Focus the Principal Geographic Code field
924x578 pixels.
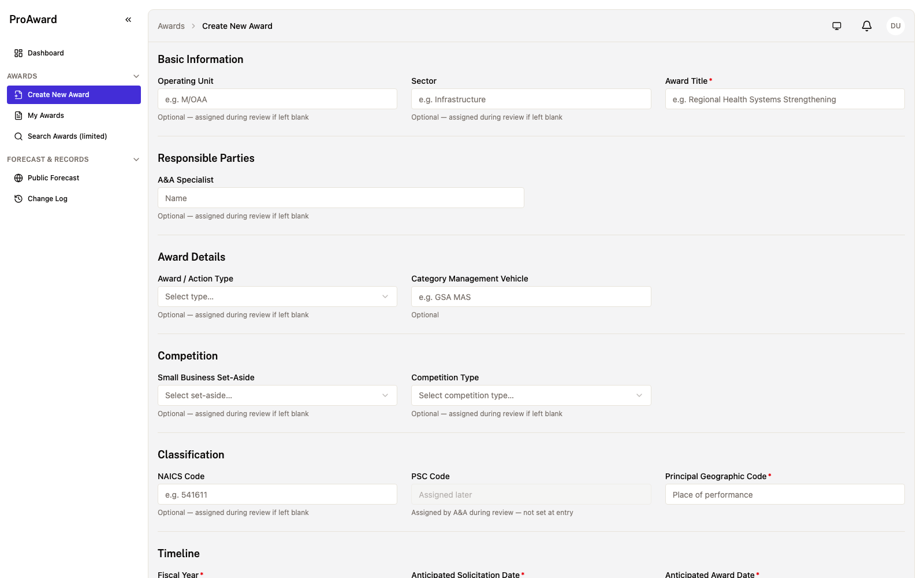click(785, 494)
